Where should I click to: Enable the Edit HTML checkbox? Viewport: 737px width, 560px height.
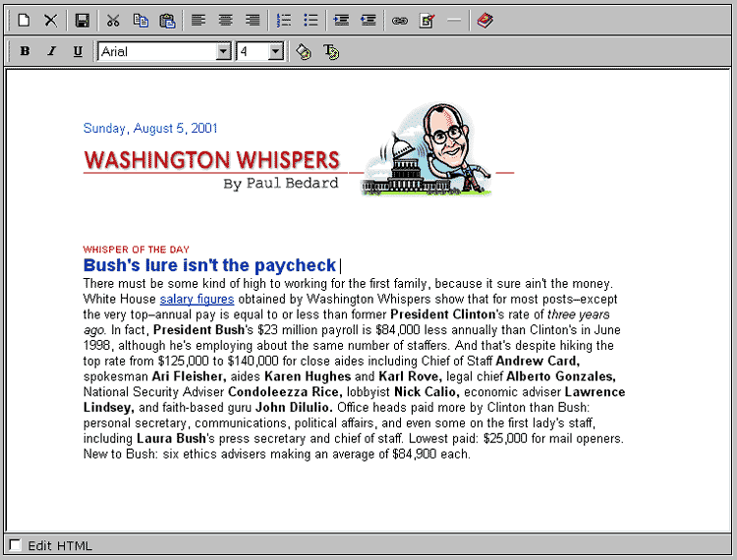[x=15, y=545]
